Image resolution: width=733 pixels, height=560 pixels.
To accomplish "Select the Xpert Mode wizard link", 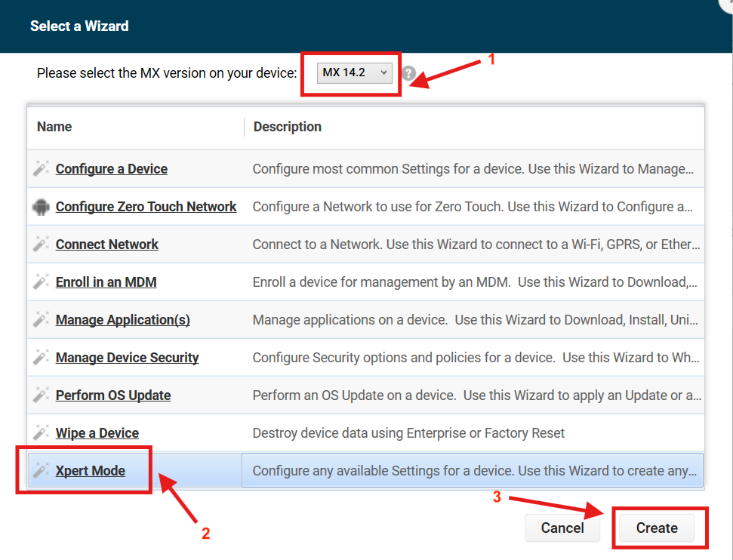I will (x=91, y=471).
